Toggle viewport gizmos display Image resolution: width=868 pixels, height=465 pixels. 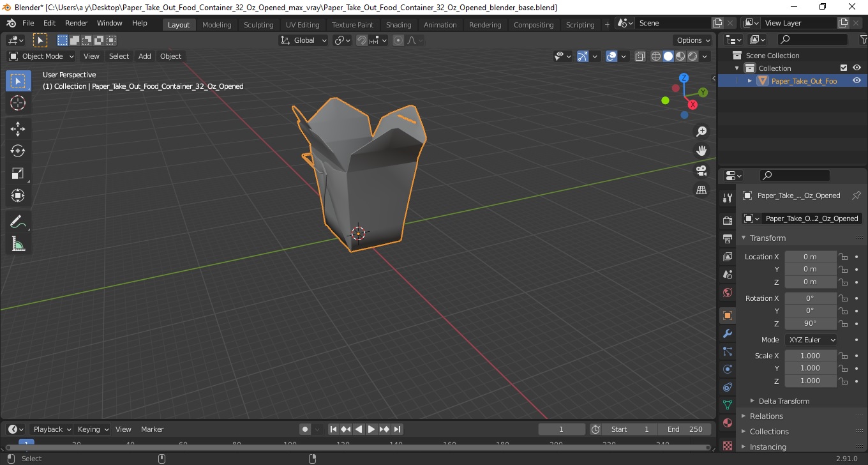(x=583, y=56)
